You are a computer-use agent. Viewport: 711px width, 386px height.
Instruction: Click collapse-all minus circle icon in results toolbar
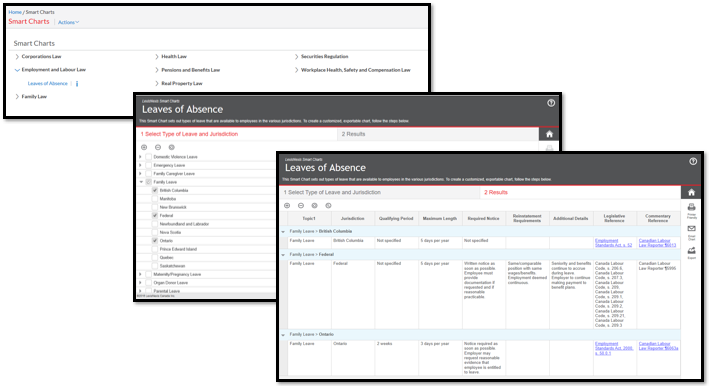click(x=301, y=205)
